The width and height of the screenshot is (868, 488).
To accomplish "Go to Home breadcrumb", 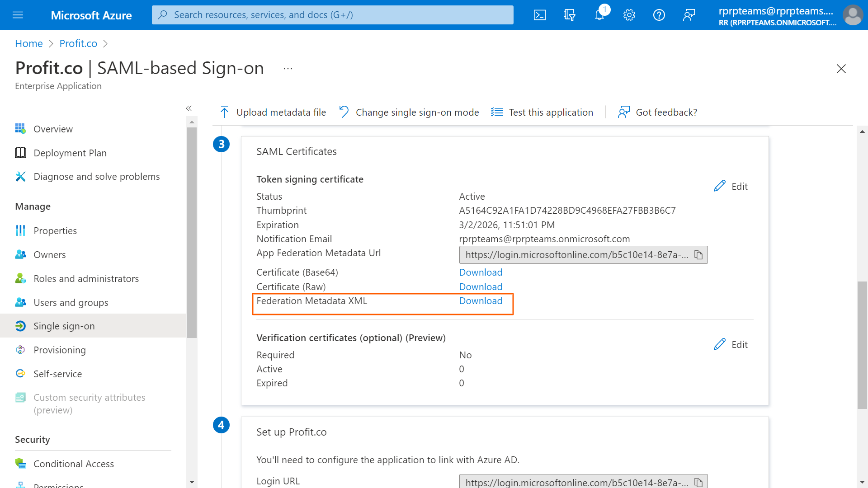I will pos(29,43).
